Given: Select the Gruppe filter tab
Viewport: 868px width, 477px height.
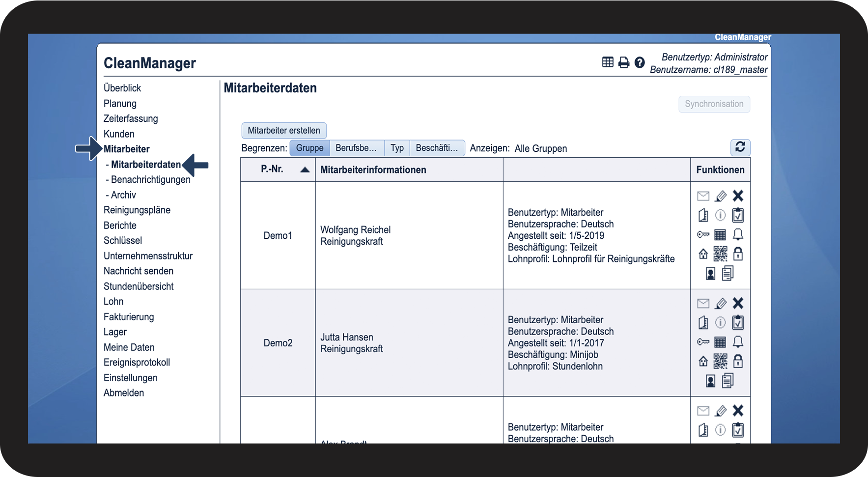Looking at the screenshot, I should click(x=309, y=148).
